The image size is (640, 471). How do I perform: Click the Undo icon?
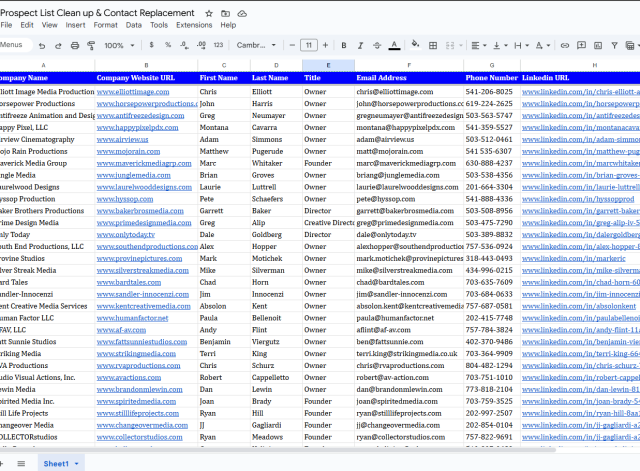pos(42,46)
